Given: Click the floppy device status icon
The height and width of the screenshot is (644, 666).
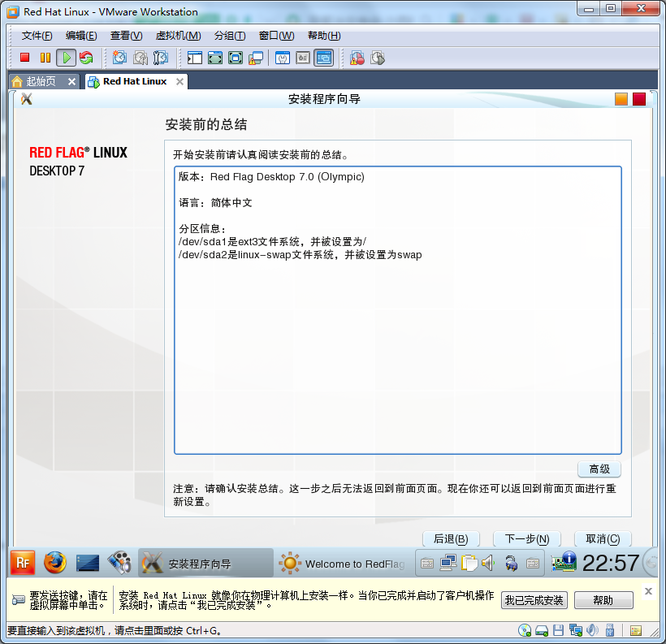Looking at the screenshot, I should coord(558,630).
